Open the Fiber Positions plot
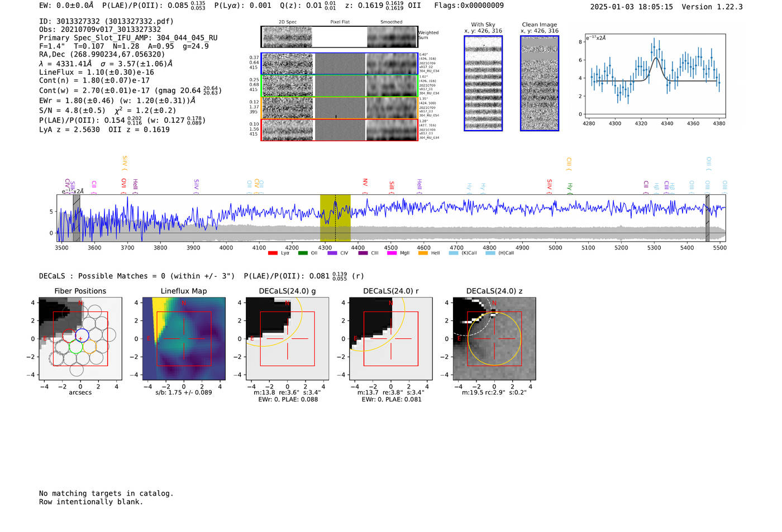This screenshot has height=532, width=782. tap(80, 339)
